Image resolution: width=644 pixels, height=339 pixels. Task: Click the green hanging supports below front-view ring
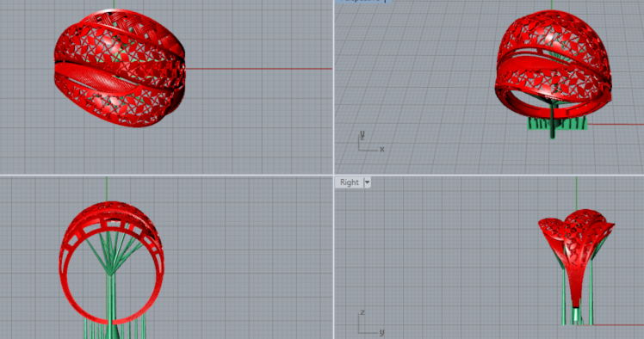[x=115, y=329]
